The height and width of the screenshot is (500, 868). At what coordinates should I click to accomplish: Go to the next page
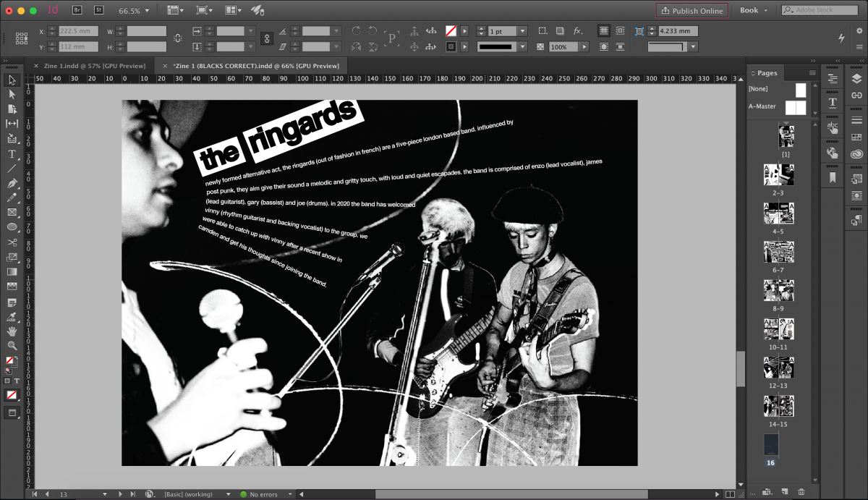coord(121,494)
